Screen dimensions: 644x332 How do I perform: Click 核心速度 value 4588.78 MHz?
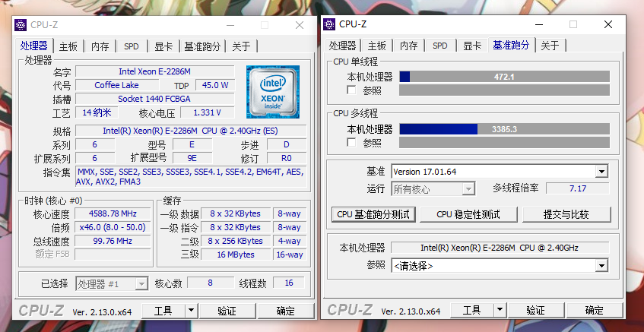pyautogui.click(x=113, y=213)
